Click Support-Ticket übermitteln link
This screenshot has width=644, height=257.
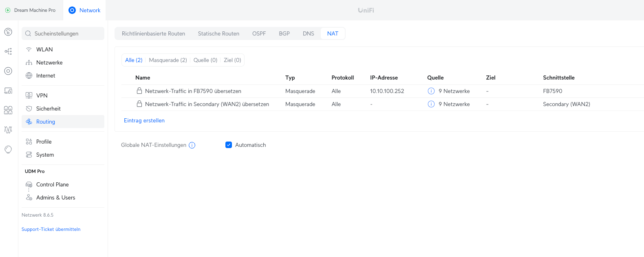click(x=51, y=229)
